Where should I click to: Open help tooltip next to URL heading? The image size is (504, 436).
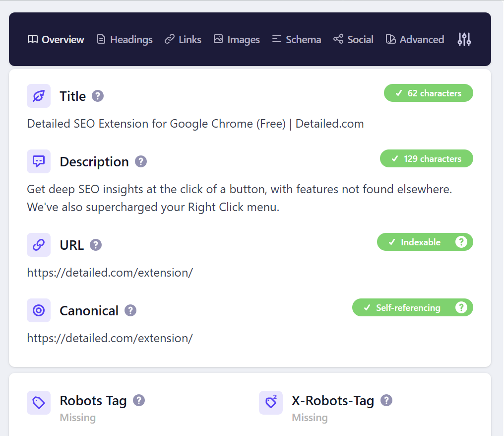click(96, 245)
